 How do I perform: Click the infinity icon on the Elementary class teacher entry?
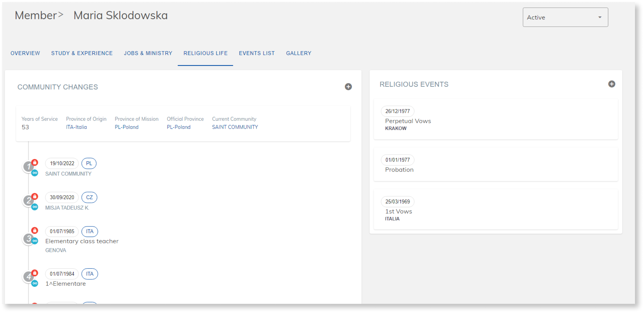(35, 240)
